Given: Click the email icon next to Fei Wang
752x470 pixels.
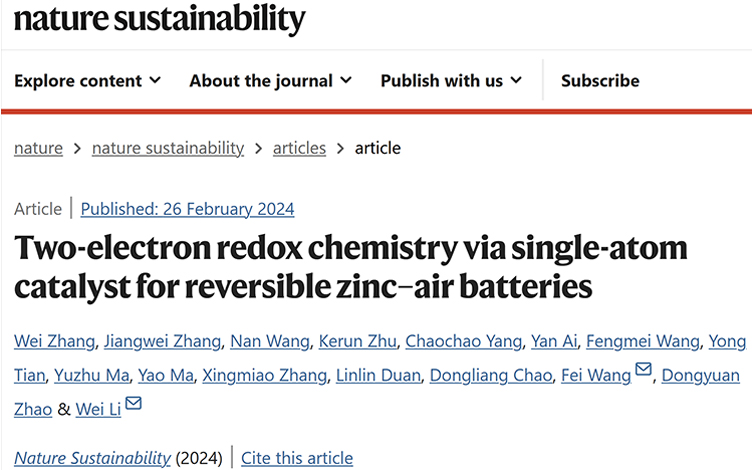Looking at the screenshot, I should [x=643, y=369].
